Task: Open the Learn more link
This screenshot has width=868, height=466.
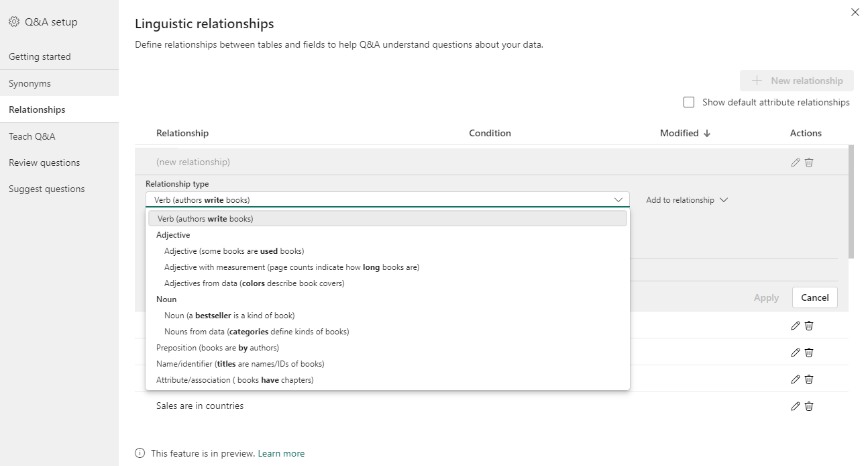Action: [281, 453]
